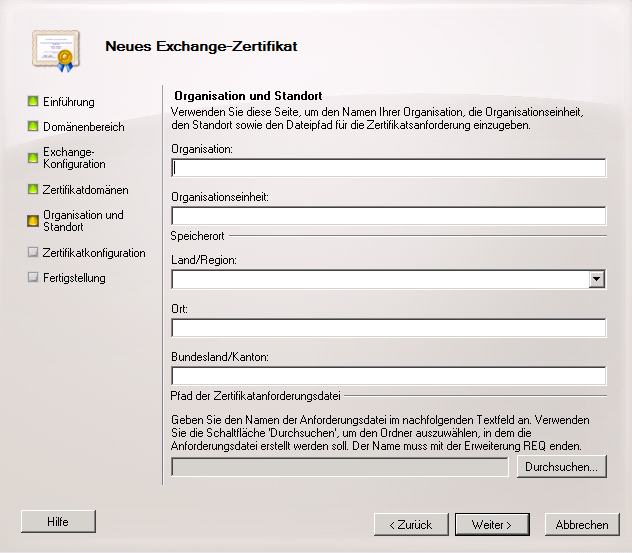
Task: Click the gray Fertigstellung step indicator
Action: [x=33, y=278]
